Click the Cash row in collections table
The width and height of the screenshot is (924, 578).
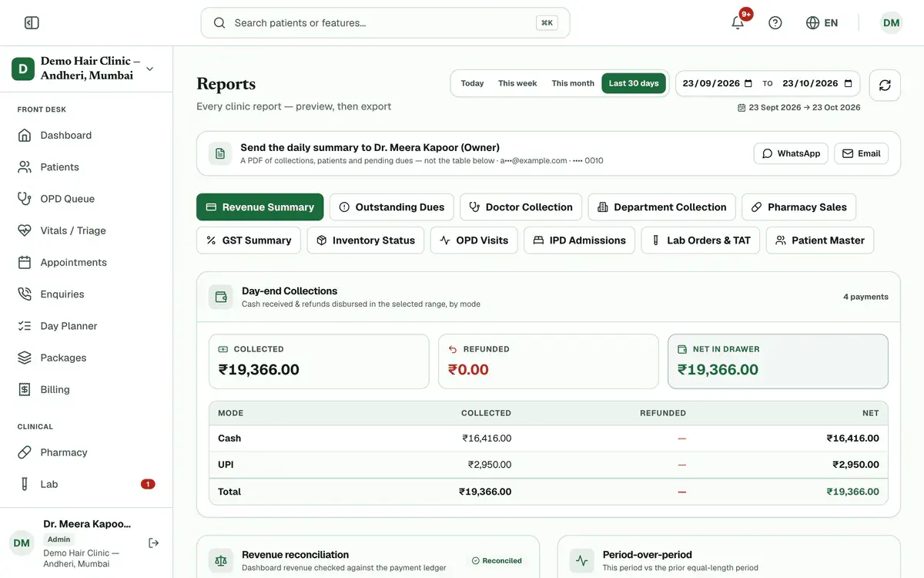[x=548, y=438]
